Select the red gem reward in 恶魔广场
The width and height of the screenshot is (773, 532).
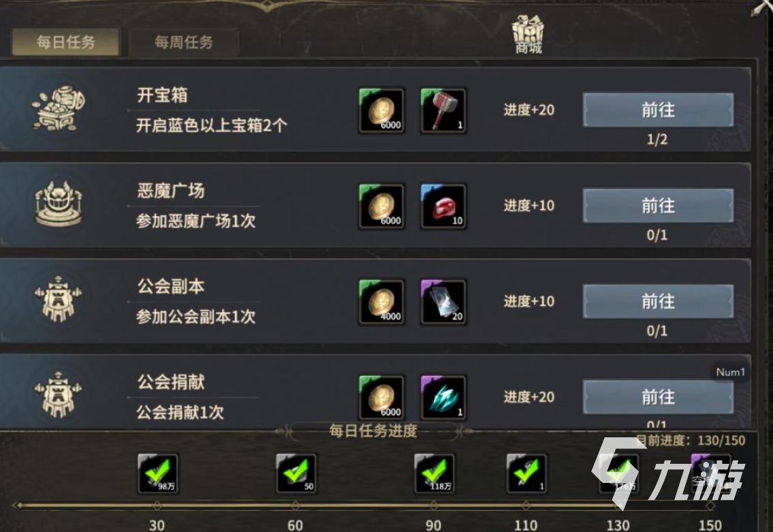click(443, 206)
